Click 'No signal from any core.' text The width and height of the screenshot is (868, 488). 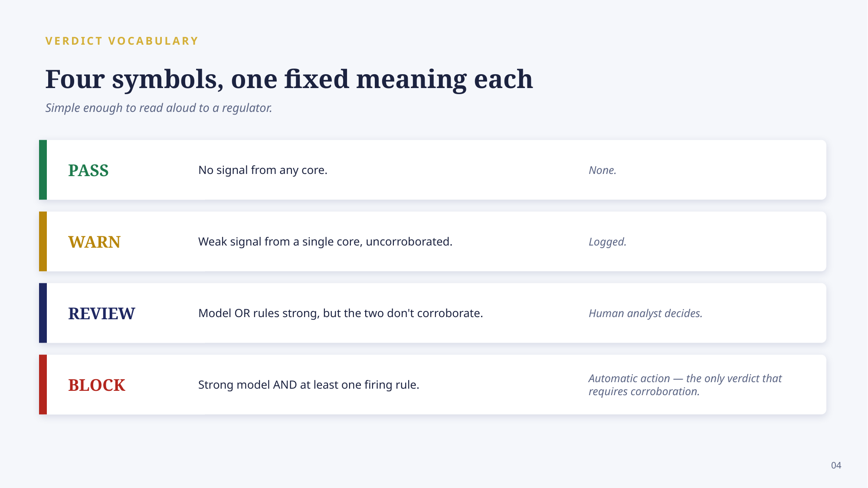(263, 170)
